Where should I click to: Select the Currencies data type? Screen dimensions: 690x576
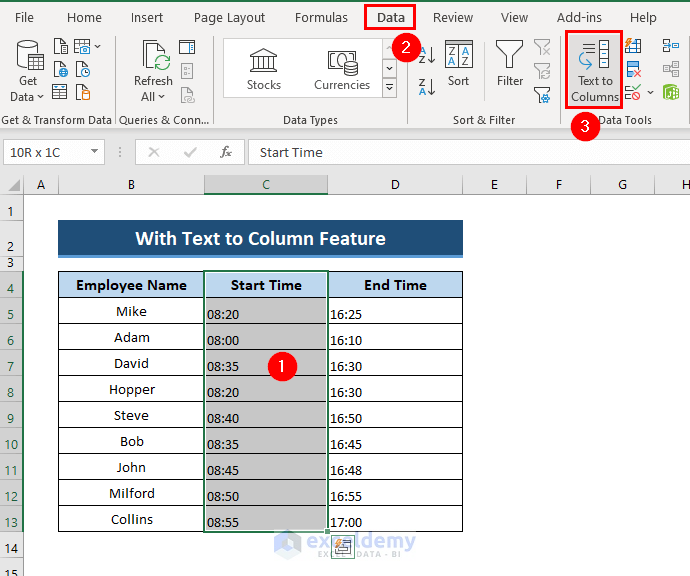(342, 69)
